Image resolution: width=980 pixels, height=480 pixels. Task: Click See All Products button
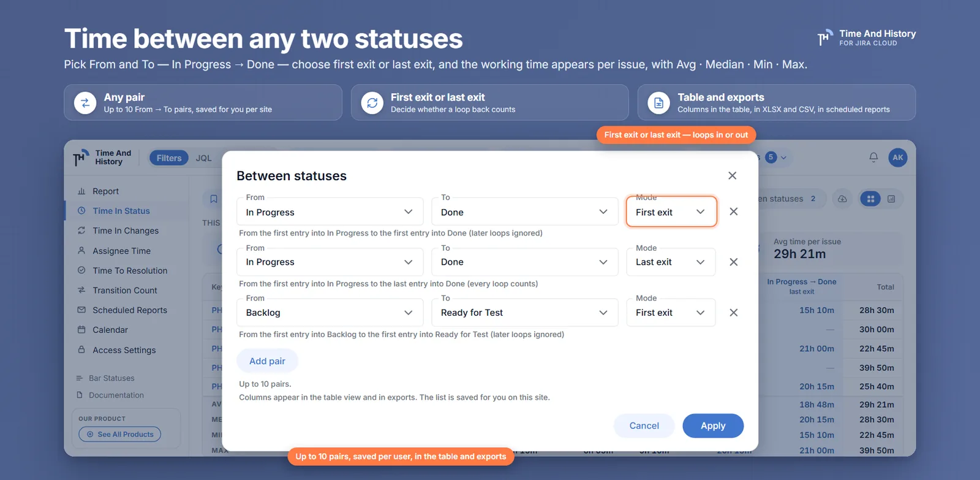[x=120, y=435]
